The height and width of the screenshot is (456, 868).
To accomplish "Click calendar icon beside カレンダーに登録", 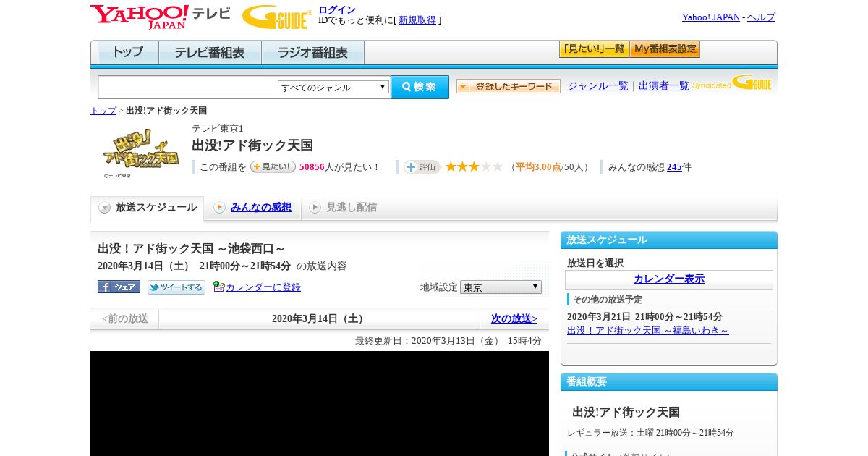I will [219, 287].
